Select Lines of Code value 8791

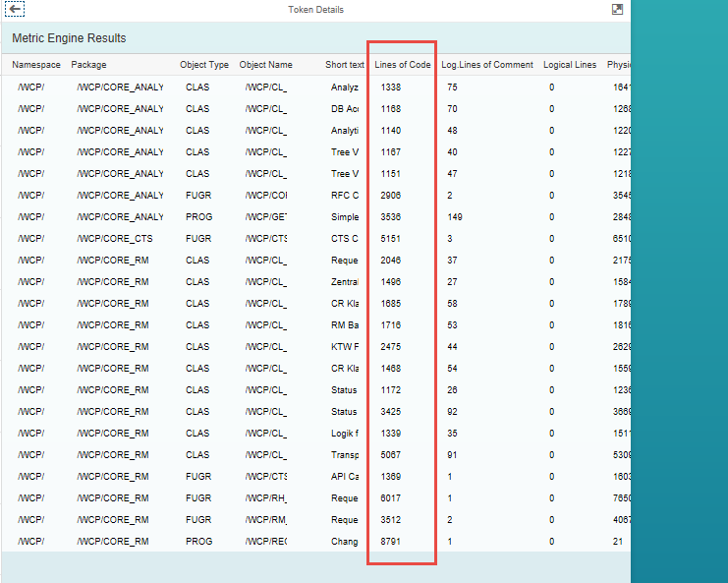[390, 541]
